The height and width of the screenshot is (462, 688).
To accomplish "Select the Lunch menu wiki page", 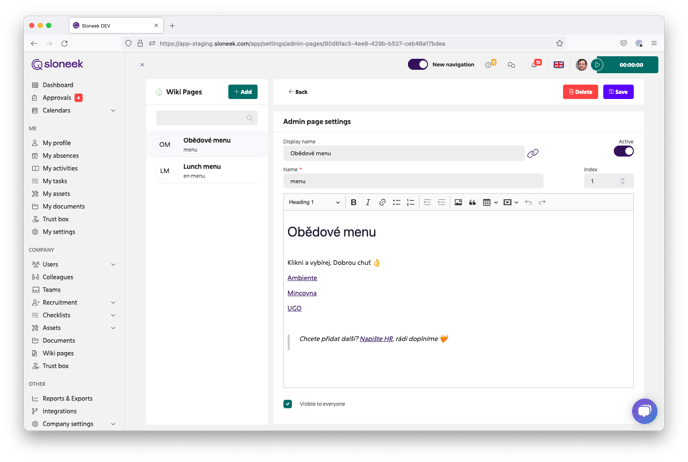I will tap(207, 171).
